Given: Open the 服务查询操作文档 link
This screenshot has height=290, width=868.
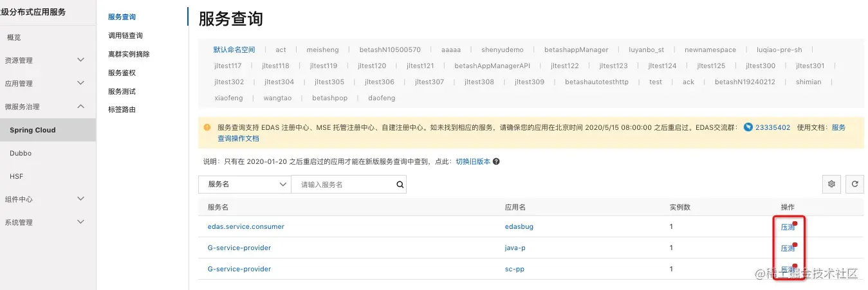Looking at the screenshot, I should tap(238, 138).
